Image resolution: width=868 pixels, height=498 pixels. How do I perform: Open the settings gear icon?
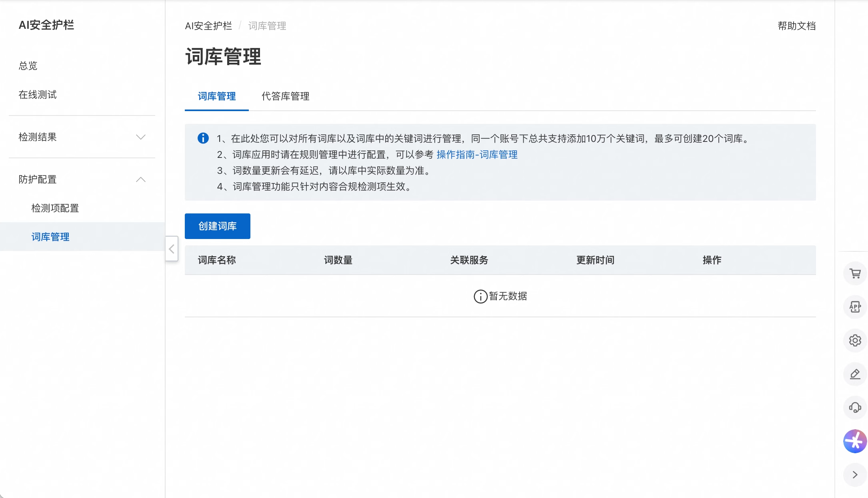point(855,340)
